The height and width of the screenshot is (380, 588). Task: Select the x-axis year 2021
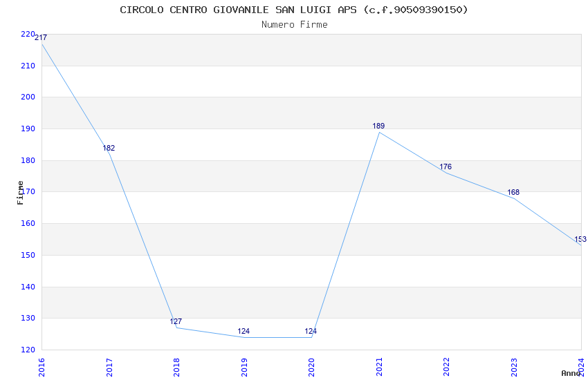379,368
